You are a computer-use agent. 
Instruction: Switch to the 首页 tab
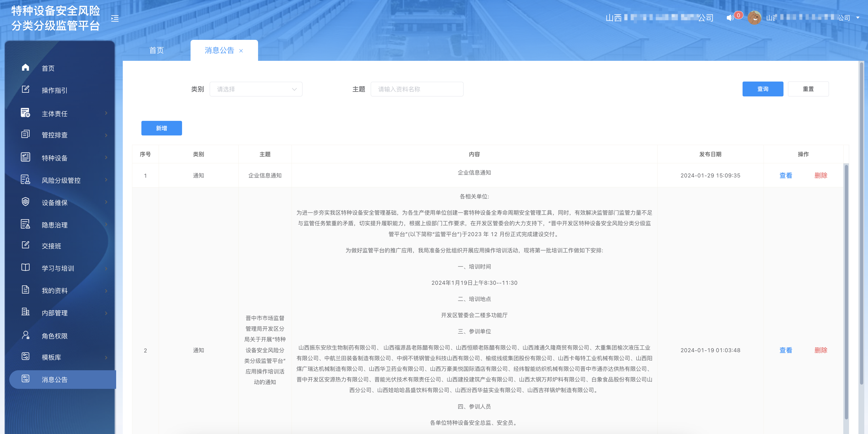156,50
